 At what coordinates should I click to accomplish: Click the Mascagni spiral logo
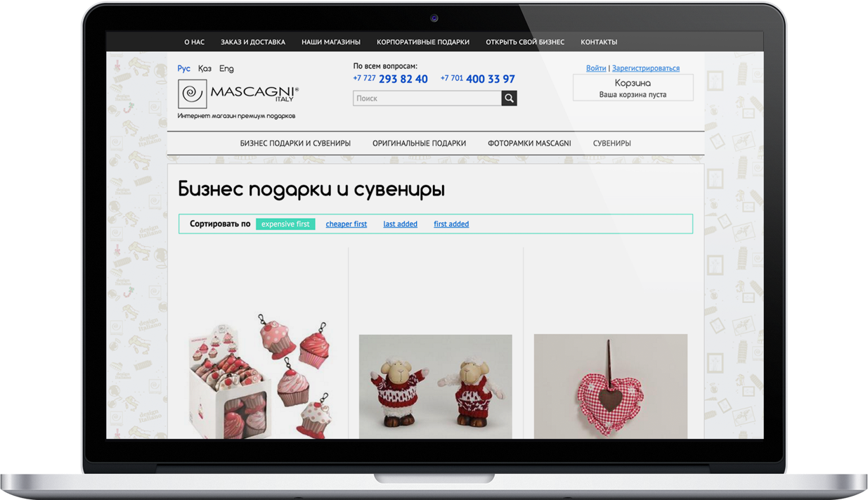[x=192, y=94]
